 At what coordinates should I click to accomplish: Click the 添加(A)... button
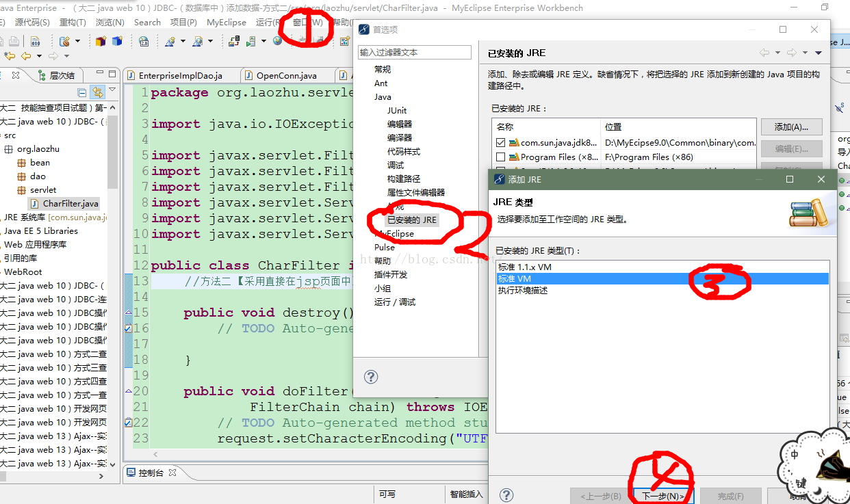point(792,127)
